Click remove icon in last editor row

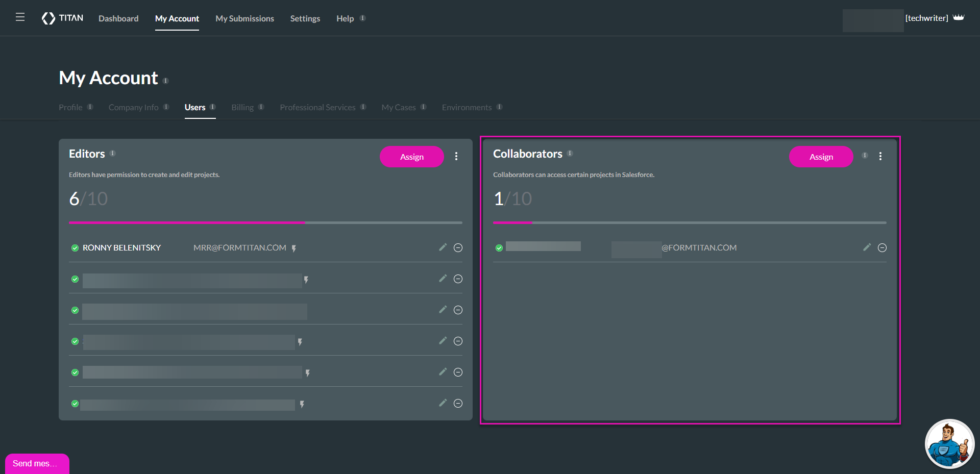click(x=458, y=403)
